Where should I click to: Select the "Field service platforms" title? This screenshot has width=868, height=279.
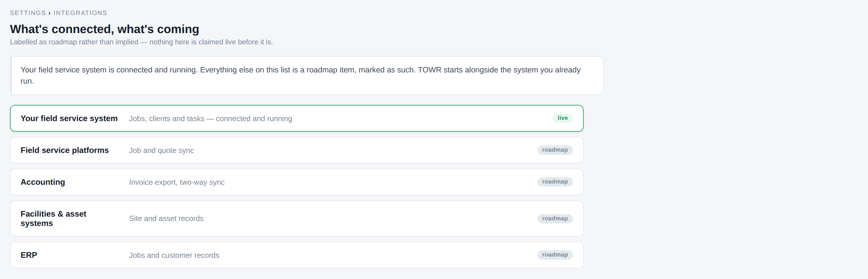point(65,150)
